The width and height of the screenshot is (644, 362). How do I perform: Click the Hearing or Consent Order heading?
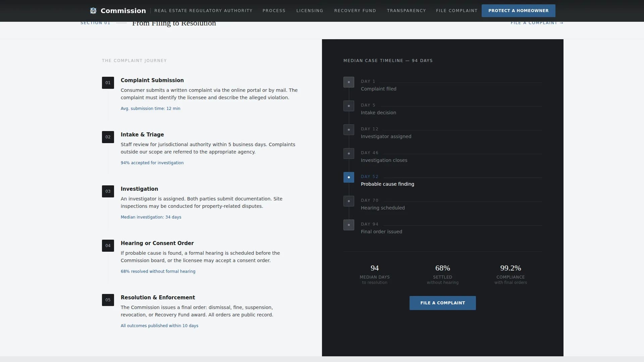click(x=157, y=243)
